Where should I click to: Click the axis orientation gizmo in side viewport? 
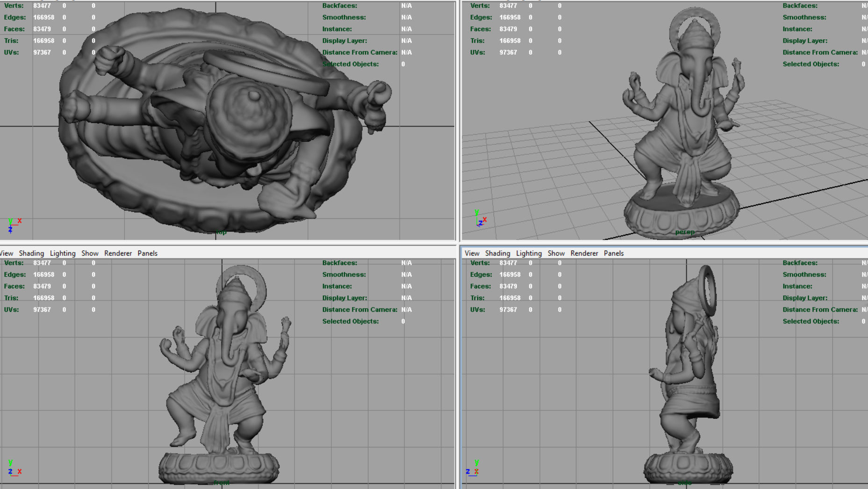tap(472, 468)
